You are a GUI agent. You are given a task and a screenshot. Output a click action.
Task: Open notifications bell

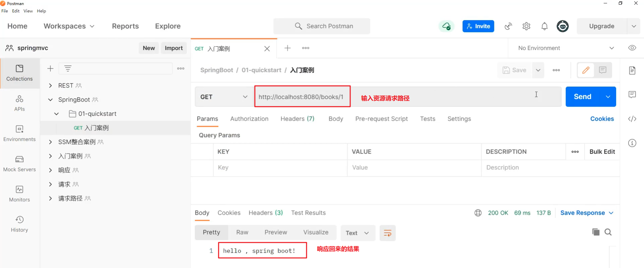544,26
